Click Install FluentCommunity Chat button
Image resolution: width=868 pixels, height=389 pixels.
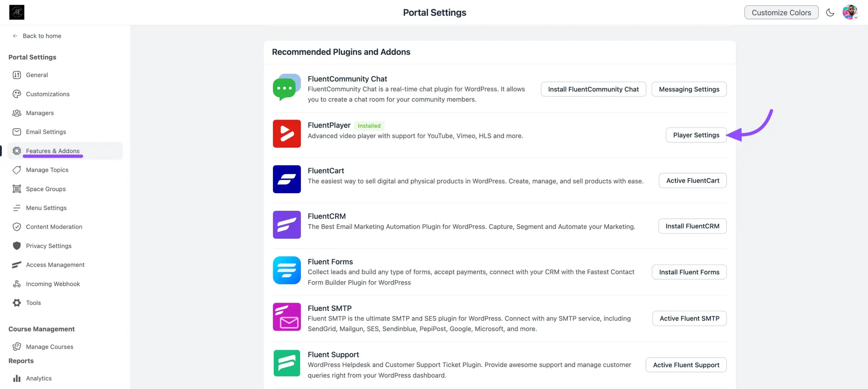coord(593,89)
